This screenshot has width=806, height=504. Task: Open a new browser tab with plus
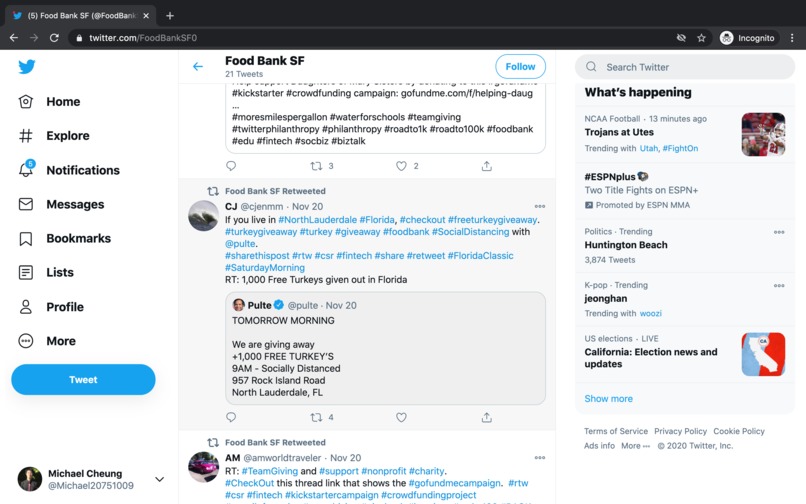[170, 16]
